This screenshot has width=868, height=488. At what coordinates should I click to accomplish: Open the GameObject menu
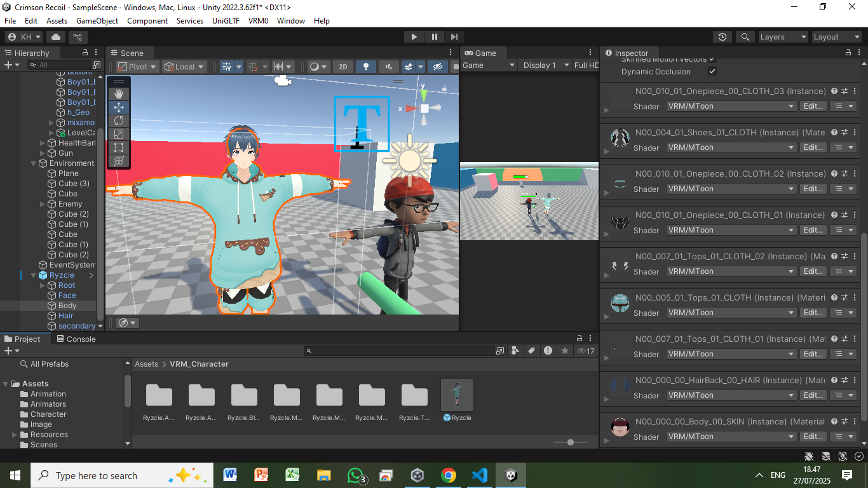(97, 21)
